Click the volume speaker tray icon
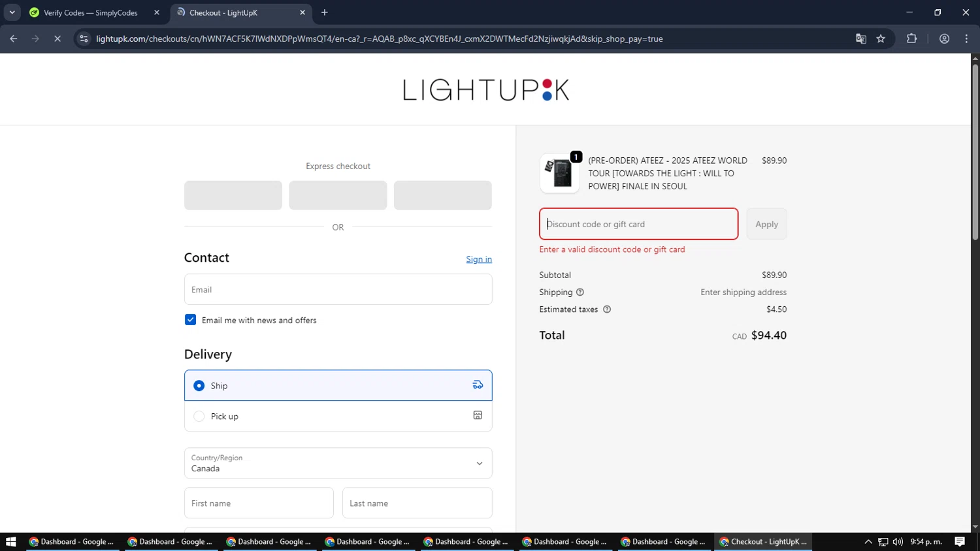Image resolution: width=980 pixels, height=551 pixels. coord(898,542)
